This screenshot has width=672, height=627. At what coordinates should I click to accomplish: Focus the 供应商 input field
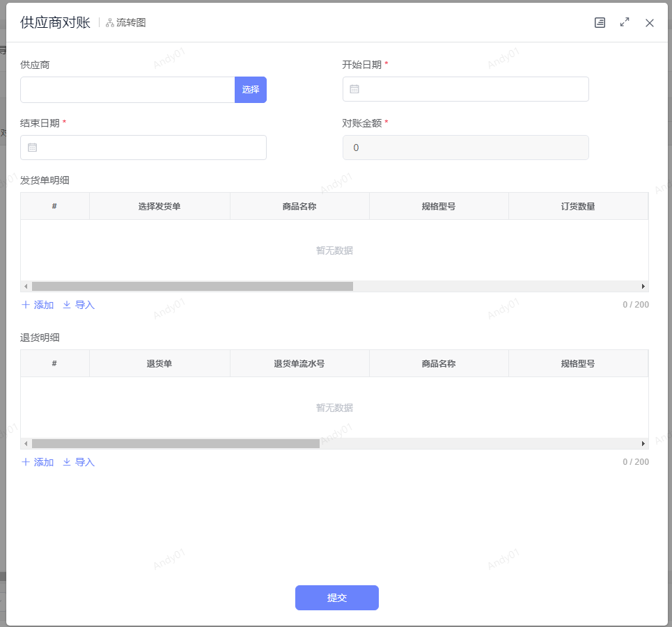[127, 90]
